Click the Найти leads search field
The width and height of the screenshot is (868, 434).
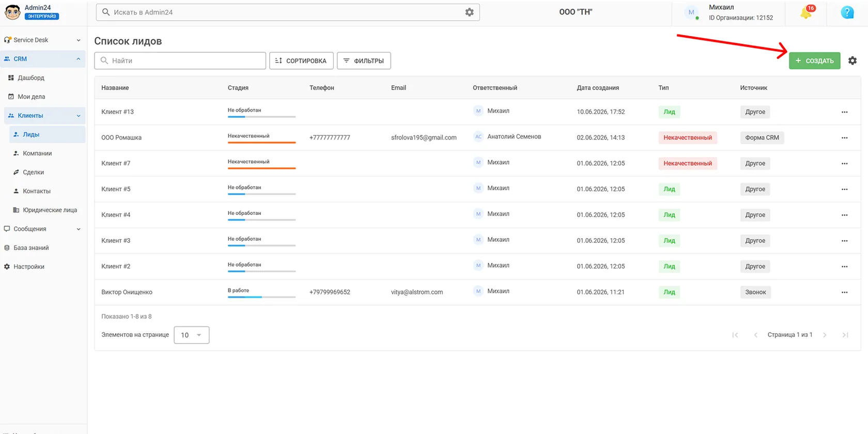click(180, 60)
